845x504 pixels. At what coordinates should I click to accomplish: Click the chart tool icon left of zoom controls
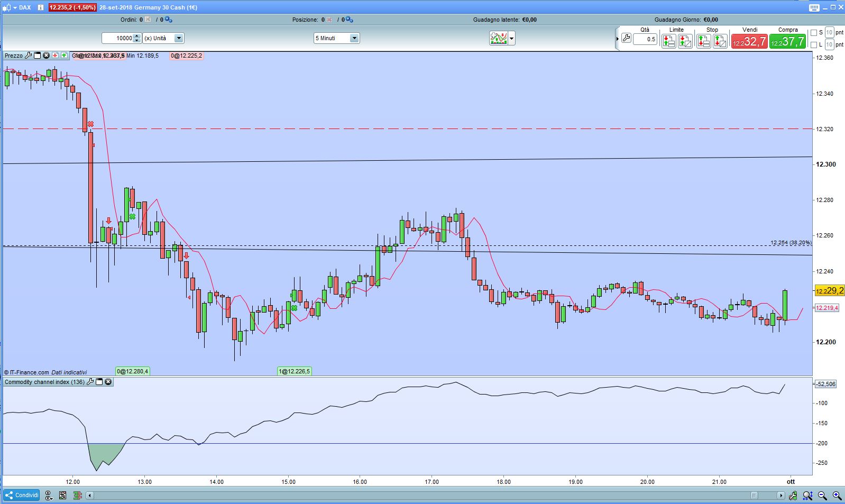pos(793,496)
